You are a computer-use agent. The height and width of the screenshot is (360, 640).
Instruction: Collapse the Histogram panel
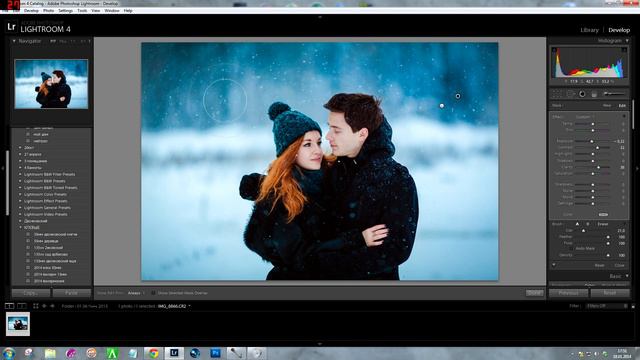(x=627, y=41)
